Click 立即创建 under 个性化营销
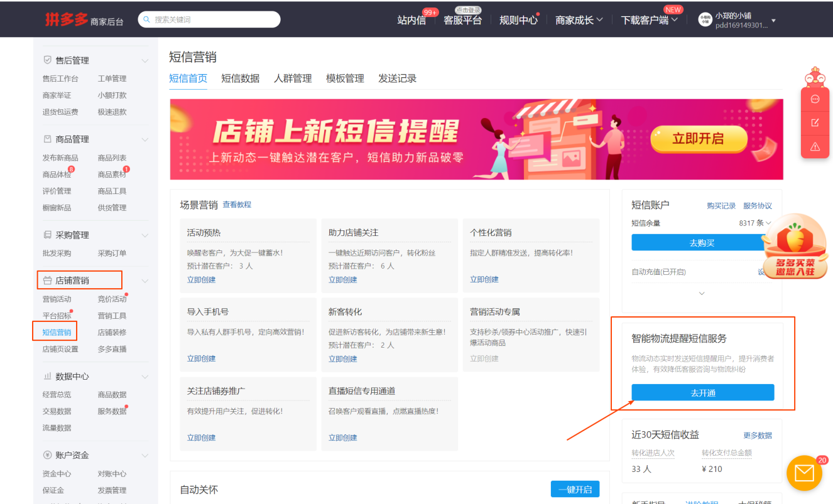Screen dimensions: 833x504 pos(484,280)
